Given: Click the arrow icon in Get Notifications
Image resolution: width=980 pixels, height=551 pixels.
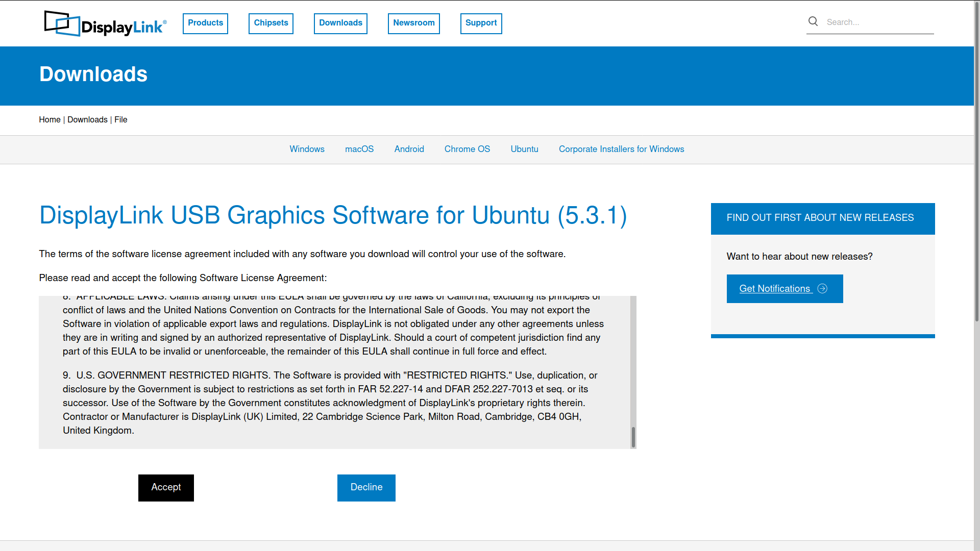Looking at the screenshot, I should coord(822,289).
